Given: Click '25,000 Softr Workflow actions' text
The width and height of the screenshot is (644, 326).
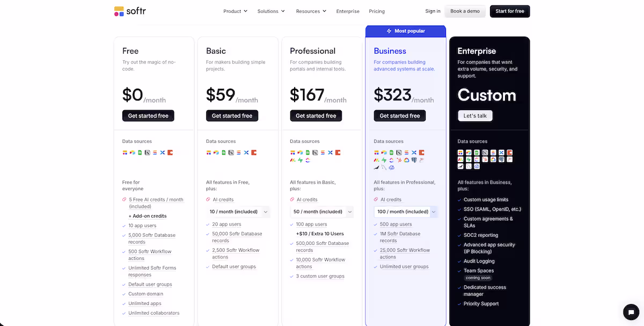Looking at the screenshot, I should pyautogui.click(x=405, y=253).
